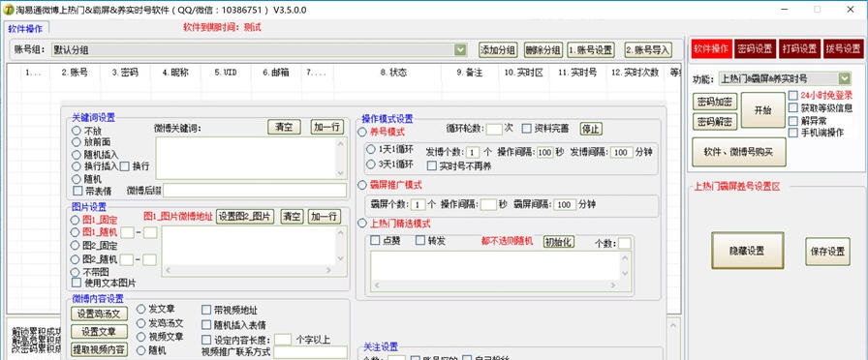Toggle the 手机端操作 checkbox
Screen dimensions: 868x360
(x=793, y=133)
